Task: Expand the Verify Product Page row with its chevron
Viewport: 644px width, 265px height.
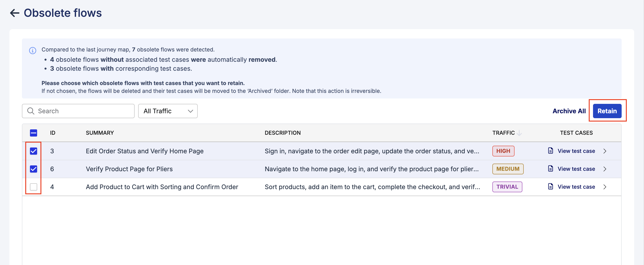Action: [604, 169]
